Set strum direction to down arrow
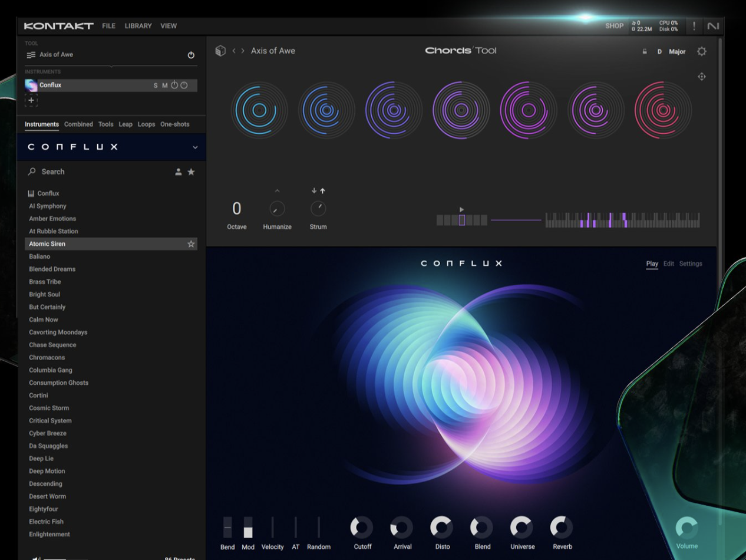The height and width of the screenshot is (560, 746). pos(314,191)
